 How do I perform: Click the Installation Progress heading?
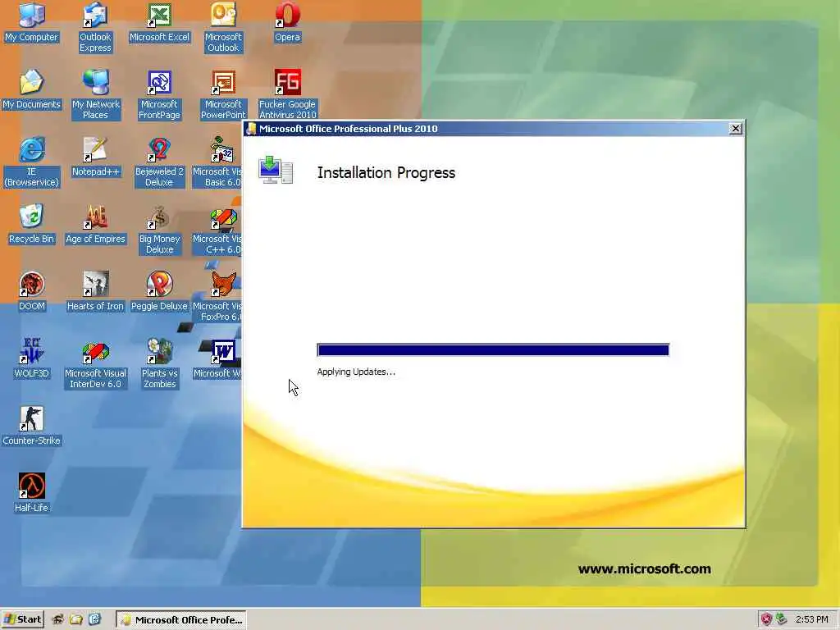tap(386, 172)
